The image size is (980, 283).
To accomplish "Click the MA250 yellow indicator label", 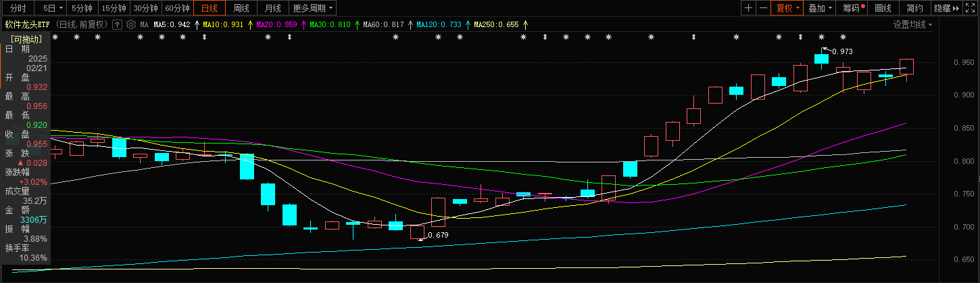I will [495, 24].
